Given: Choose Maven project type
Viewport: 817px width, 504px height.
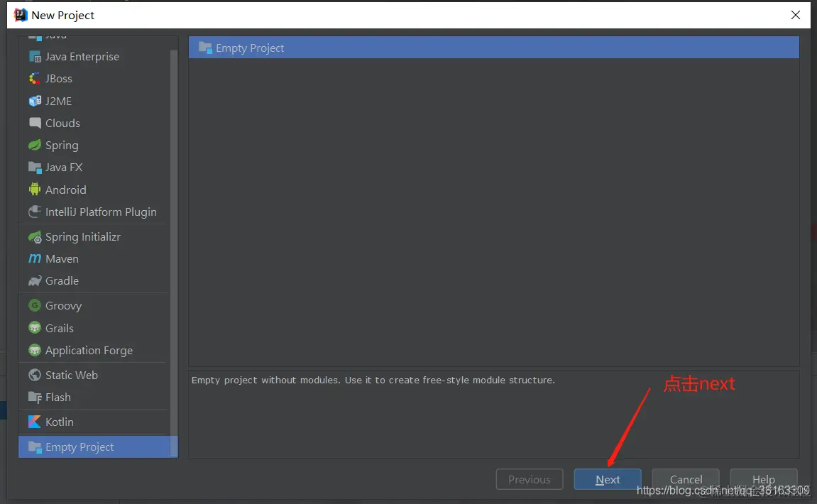Looking at the screenshot, I should pyautogui.click(x=94, y=258).
